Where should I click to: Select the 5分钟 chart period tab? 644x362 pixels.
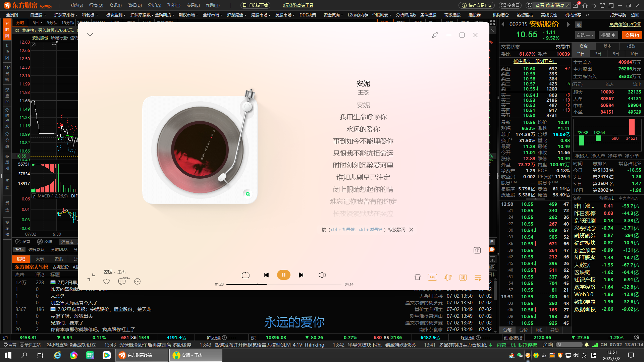point(52,23)
